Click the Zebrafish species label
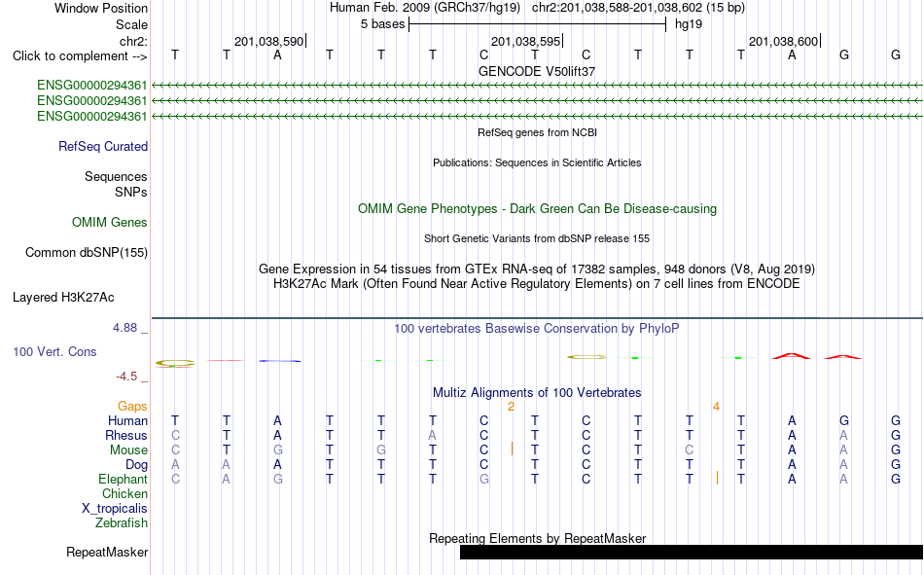This screenshot has height=575, width=924. (122, 522)
